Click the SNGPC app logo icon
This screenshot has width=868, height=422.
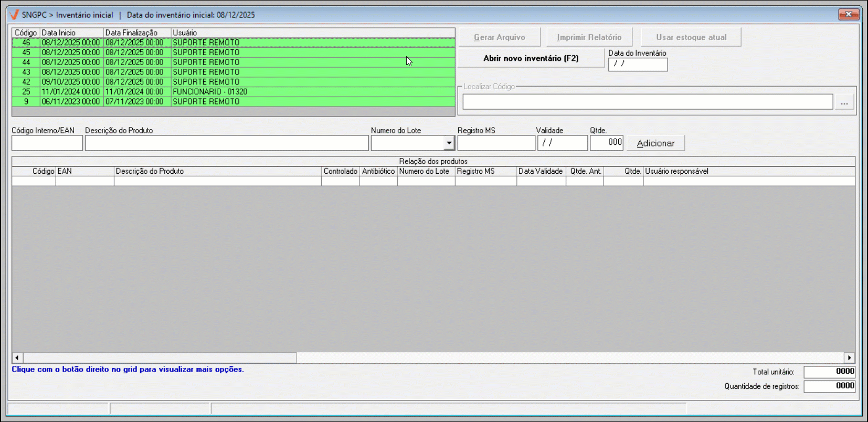pos(14,15)
